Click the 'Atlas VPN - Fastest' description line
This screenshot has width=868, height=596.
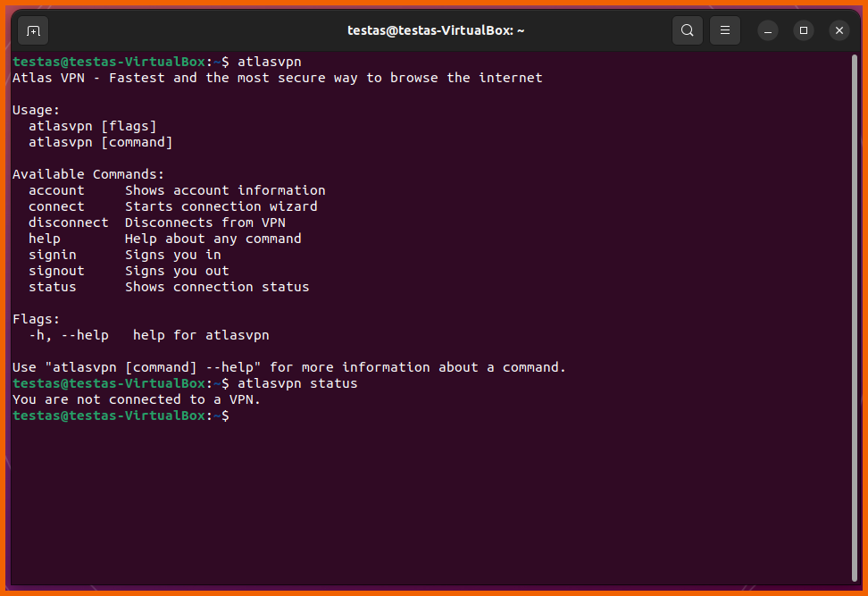[x=277, y=78]
